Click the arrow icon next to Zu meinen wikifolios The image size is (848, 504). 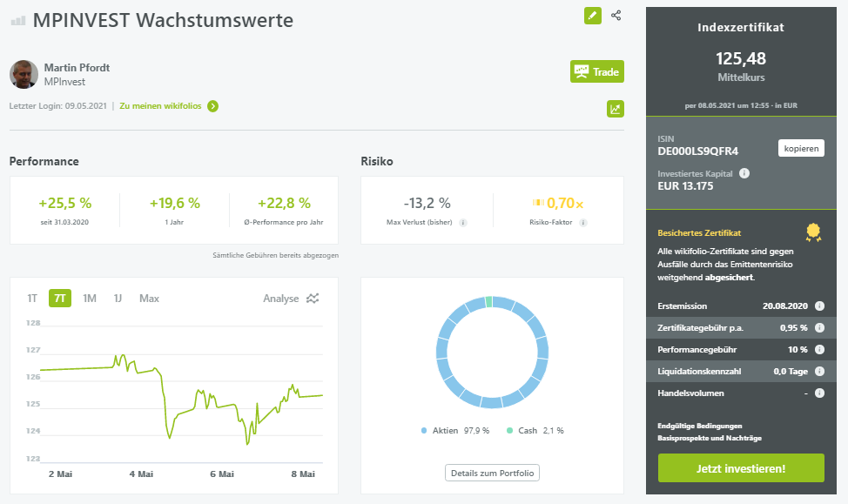tap(213, 106)
